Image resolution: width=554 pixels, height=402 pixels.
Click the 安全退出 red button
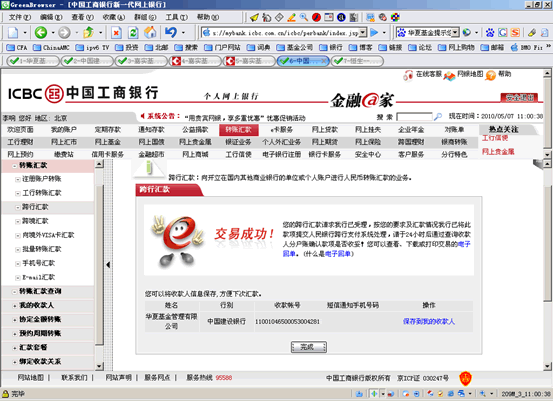pos(520,97)
